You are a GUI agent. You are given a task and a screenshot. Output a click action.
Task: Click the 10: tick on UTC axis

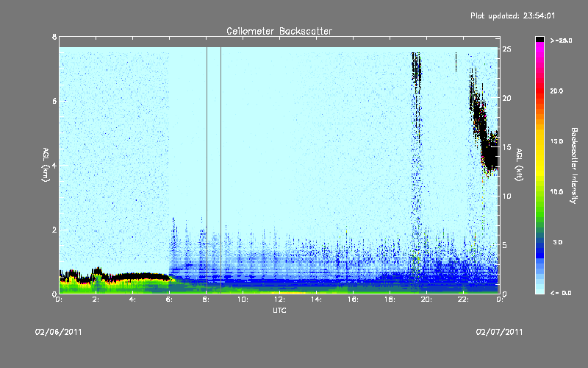243,300
